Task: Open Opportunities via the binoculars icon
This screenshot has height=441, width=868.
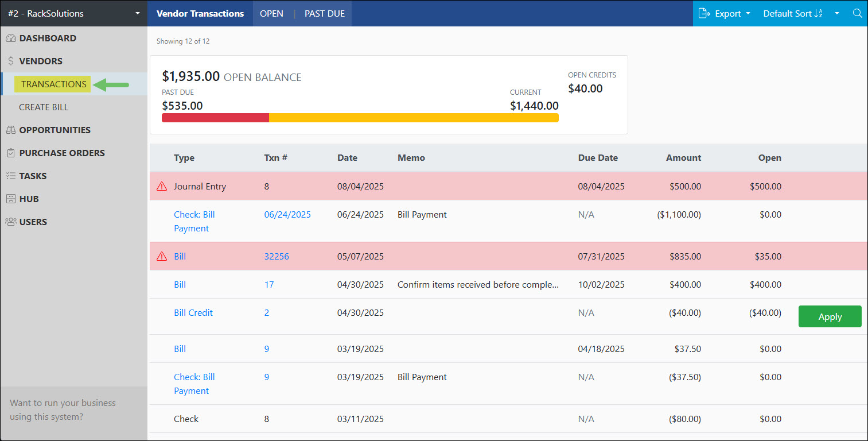Action: coord(12,130)
